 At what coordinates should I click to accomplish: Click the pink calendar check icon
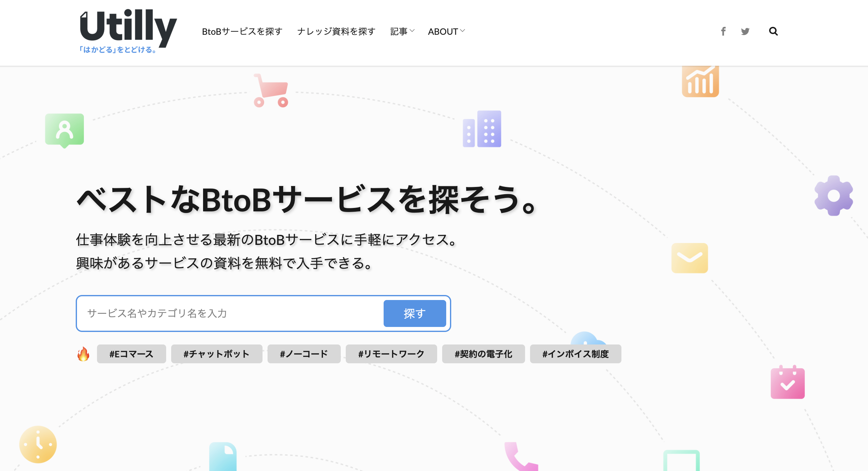tap(788, 382)
